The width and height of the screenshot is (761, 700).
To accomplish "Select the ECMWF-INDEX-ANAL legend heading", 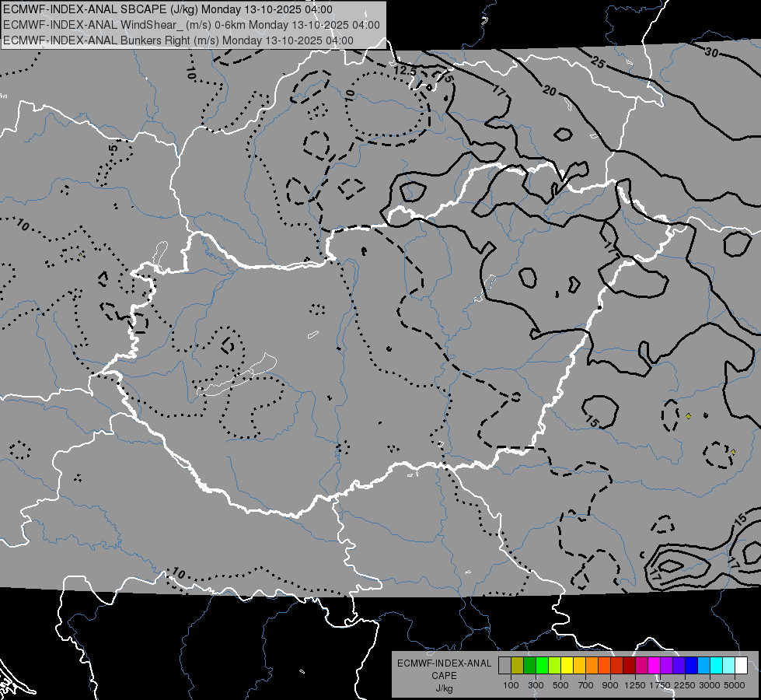I will click(444, 663).
